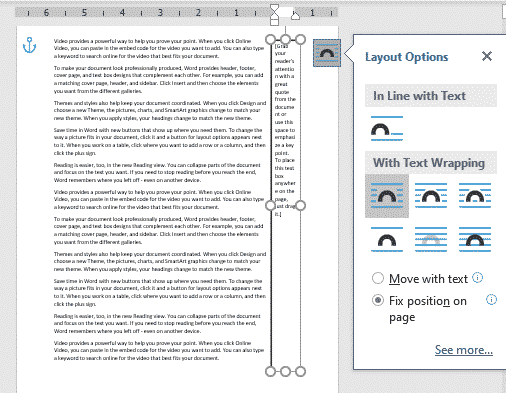This screenshot has height=393, width=506.
Task: Click the first-line indent marker on the ruler
Action: (x=274, y=9)
